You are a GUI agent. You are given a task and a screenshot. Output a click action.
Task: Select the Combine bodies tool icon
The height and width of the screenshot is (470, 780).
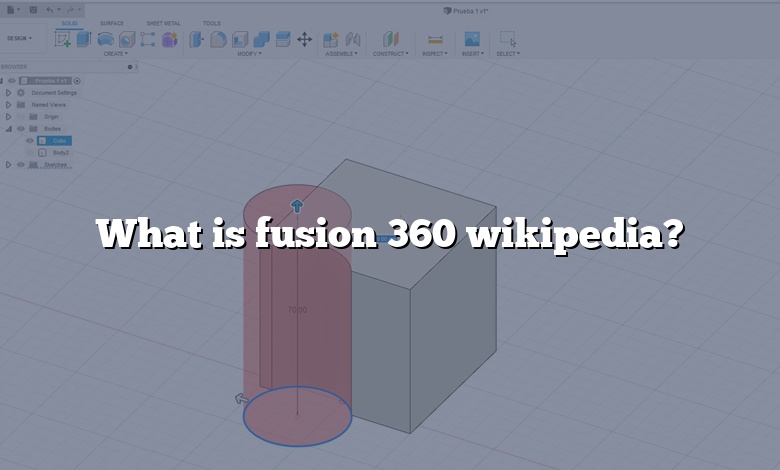(262, 39)
